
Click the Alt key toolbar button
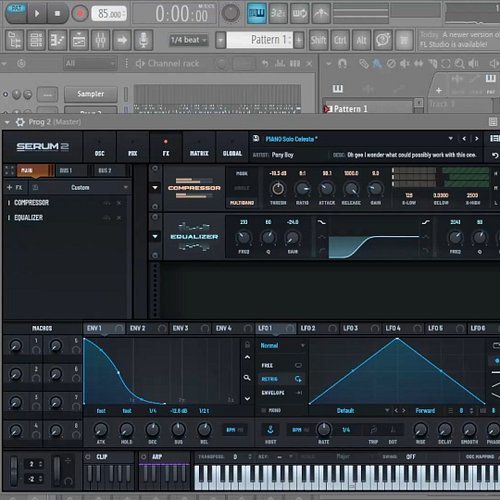click(361, 40)
